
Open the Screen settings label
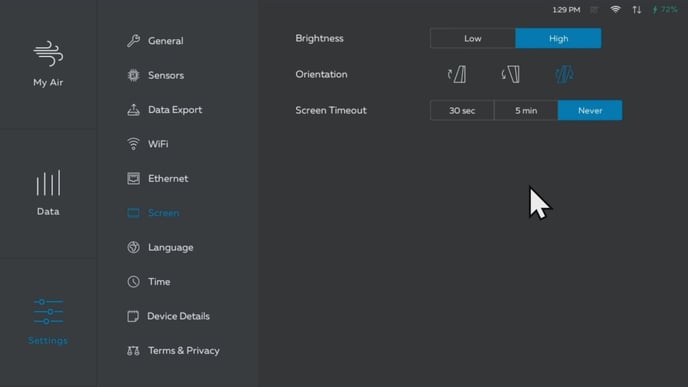pyautogui.click(x=164, y=213)
